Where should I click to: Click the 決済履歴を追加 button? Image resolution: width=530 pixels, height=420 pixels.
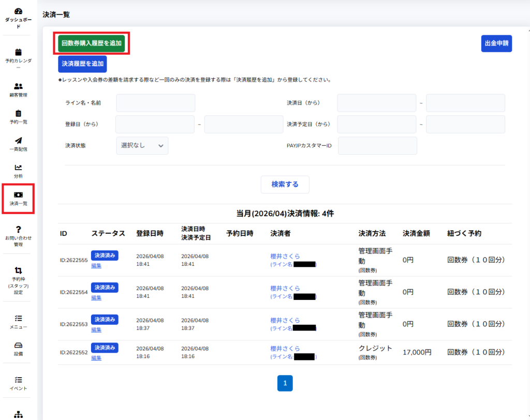coord(82,64)
